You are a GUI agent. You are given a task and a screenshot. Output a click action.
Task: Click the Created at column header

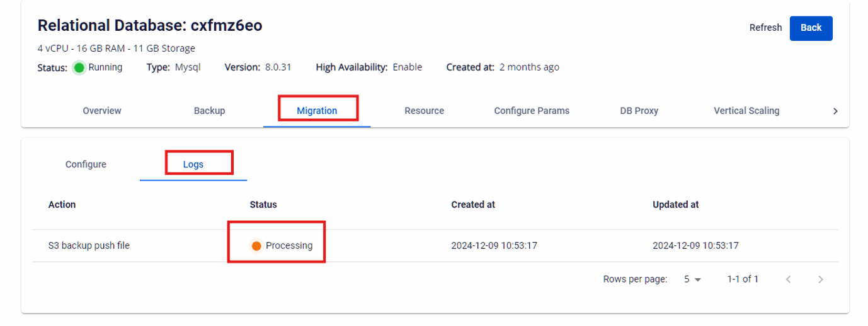(x=472, y=205)
